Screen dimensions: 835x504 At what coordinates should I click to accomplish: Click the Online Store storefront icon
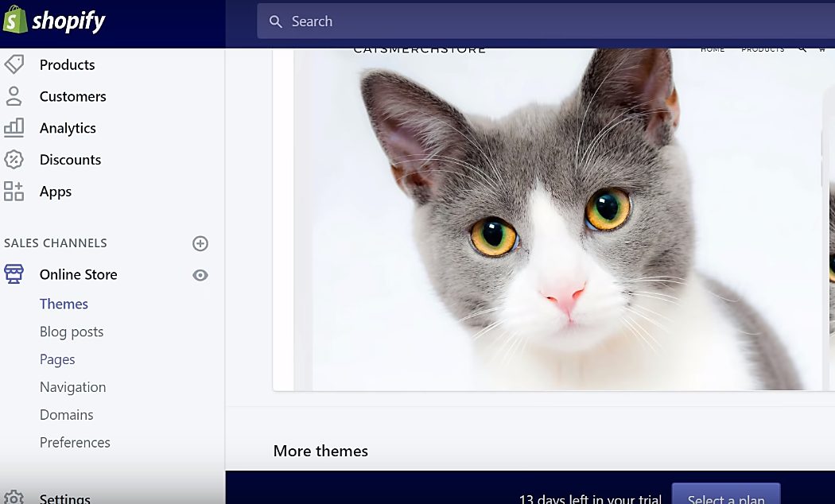(14, 274)
